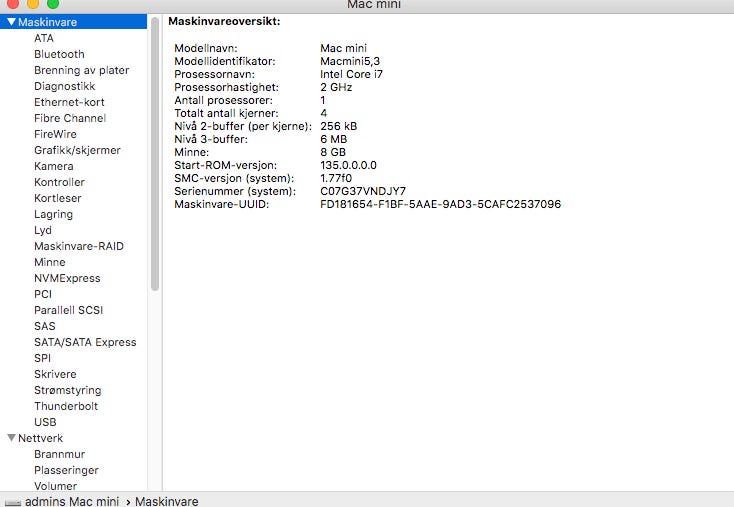The image size is (734, 507).
Task: Click the Totalt antall kjerner label
Action: pyautogui.click(x=226, y=113)
